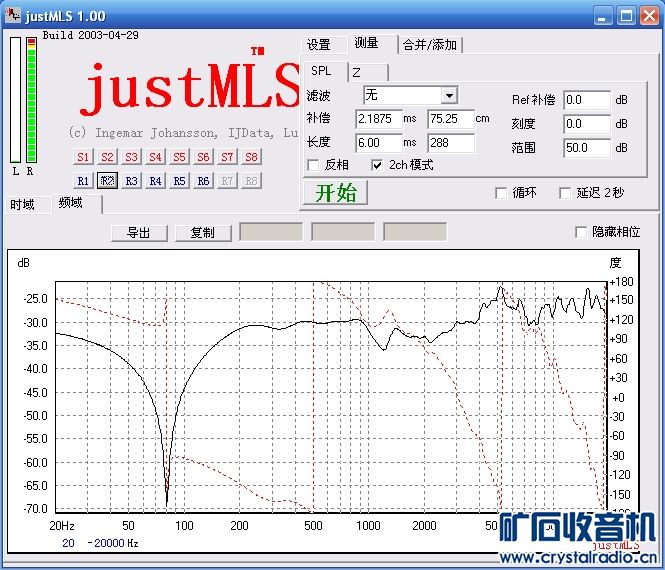Screen dimensions: 665x570
Task: Click the first gray readout box beside 复制
Action: 271,232
